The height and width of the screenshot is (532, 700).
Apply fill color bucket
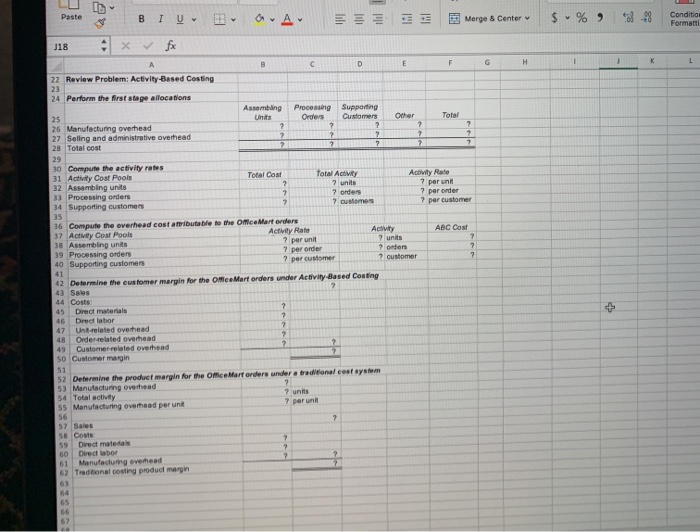point(259,19)
